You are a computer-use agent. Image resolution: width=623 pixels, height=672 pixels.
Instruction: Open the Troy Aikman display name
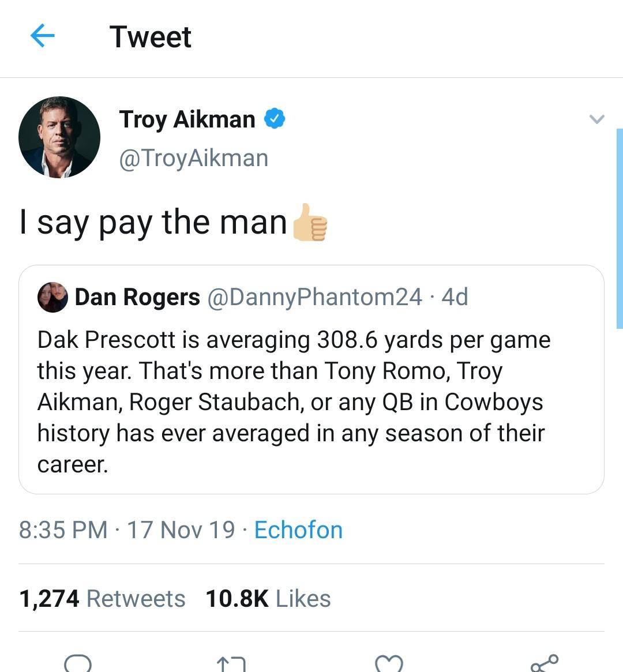(187, 119)
